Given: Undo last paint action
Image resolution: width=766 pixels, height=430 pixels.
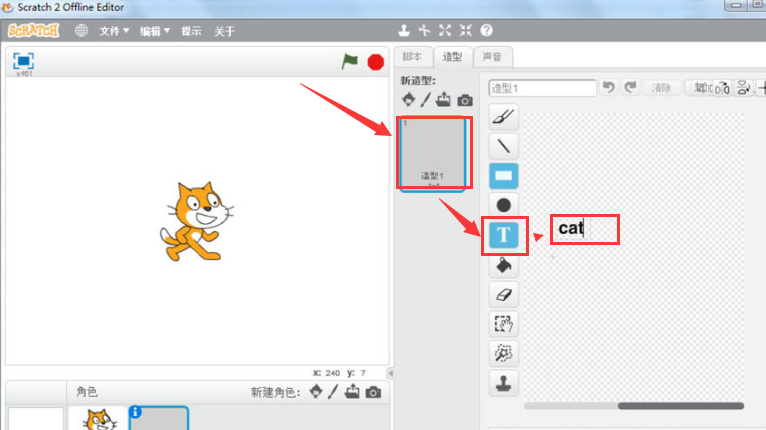Looking at the screenshot, I should (609, 87).
